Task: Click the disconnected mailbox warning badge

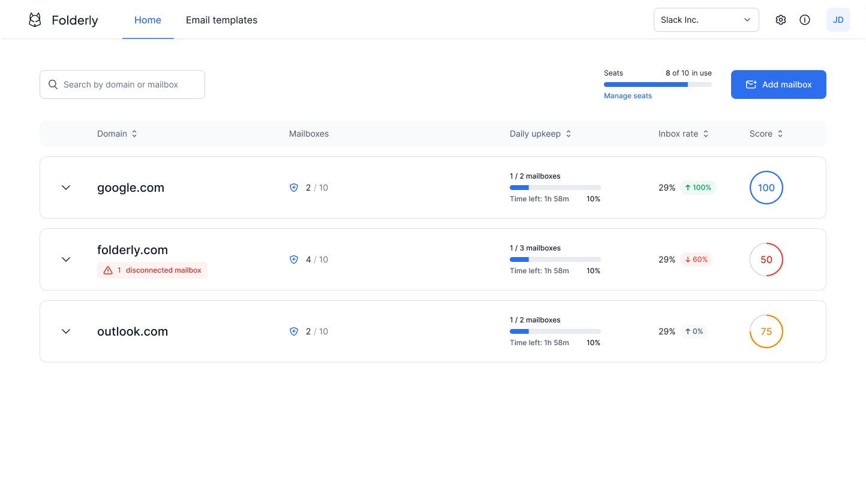Action: (x=152, y=270)
